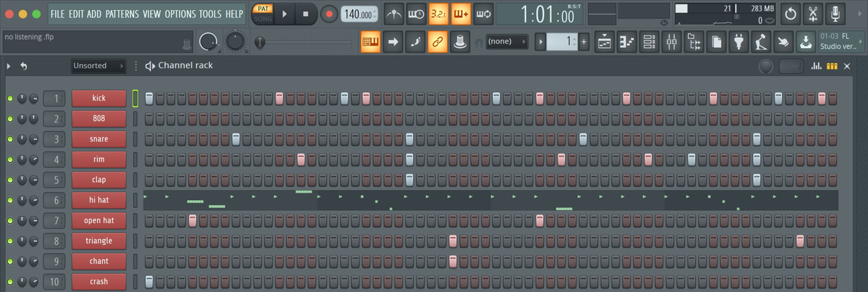868x292 pixels.
Task: Open the Playlist view icon
Action: coord(605,42)
